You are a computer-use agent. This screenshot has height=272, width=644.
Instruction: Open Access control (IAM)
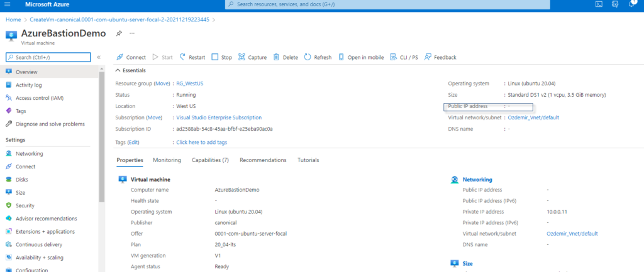[x=40, y=98]
